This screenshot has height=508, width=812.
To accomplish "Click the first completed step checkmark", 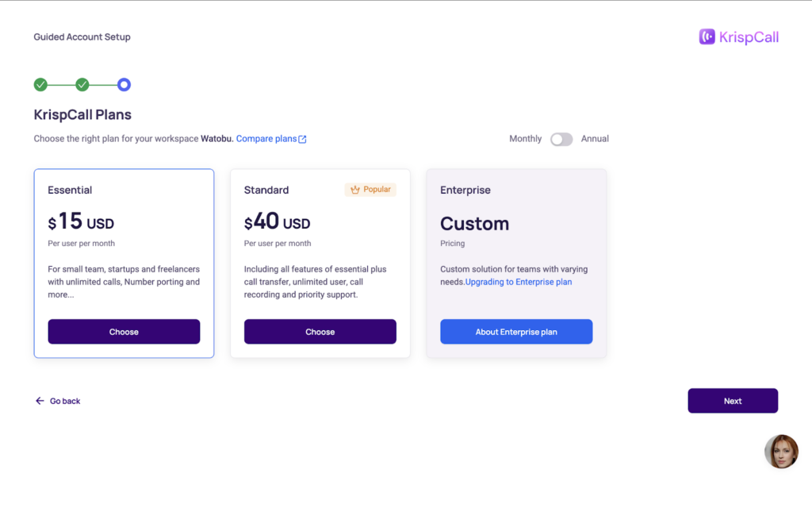I will pyautogui.click(x=40, y=85).
